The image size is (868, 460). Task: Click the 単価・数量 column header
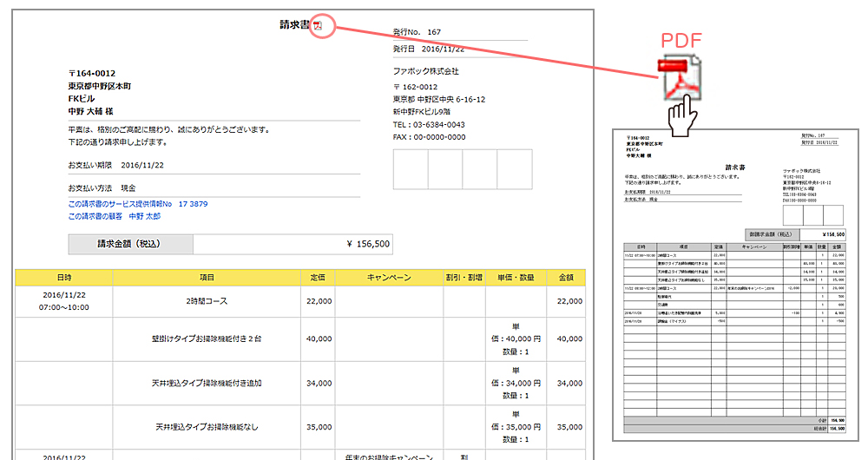tap(516, 278)
